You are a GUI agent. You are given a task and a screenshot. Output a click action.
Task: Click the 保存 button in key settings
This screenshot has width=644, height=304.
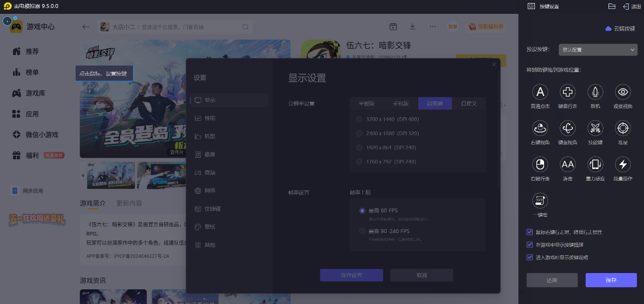tap(611, 280)
